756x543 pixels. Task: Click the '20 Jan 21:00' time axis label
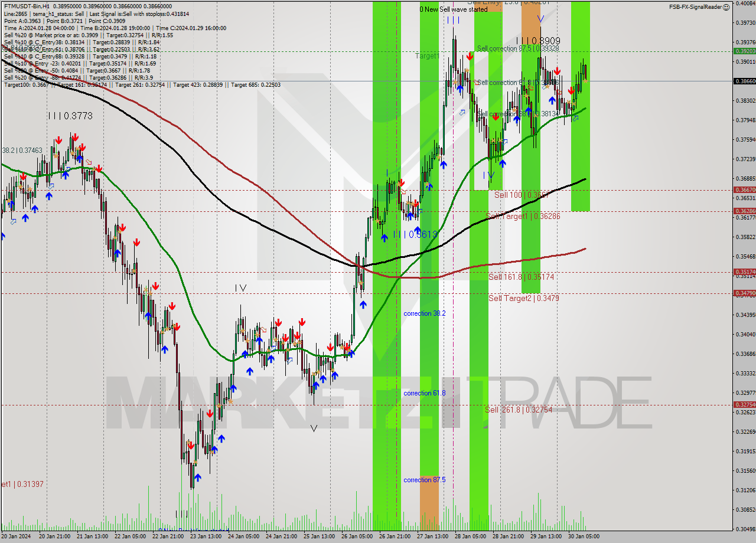coord(54,537)
